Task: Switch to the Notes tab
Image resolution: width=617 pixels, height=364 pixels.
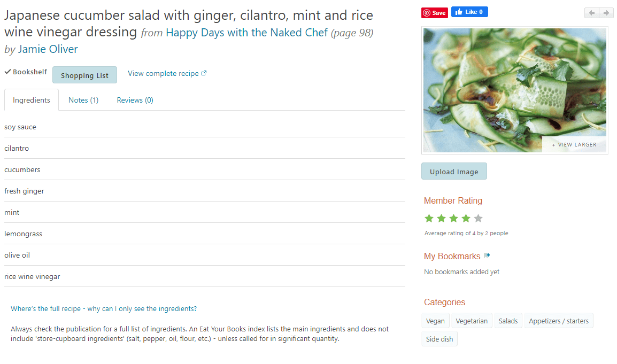Action: (83, 100)
